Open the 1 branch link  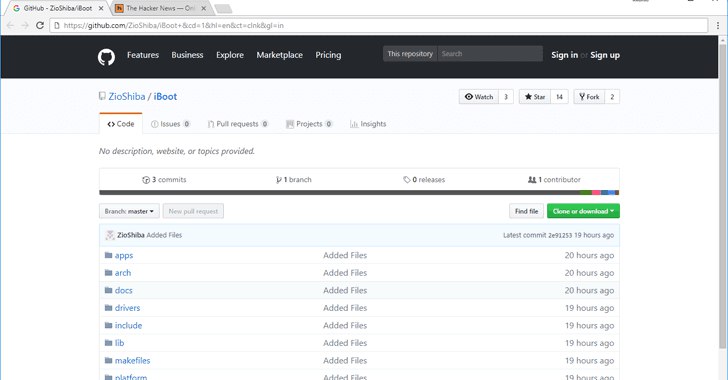[293, 180]
